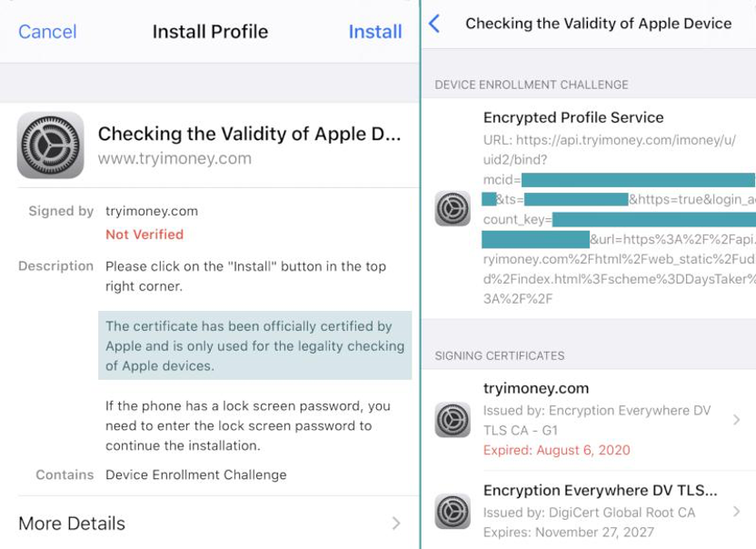
Task: Tap the Expired: August 6, 2020 label
Action: pyautogui.click(x=556, y=450)
